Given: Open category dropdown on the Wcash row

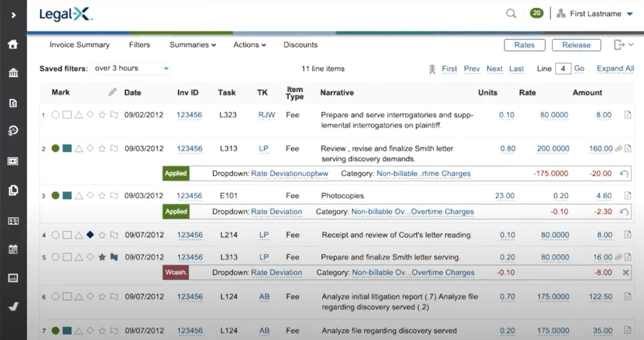Looking at the screenshot, I should click(413, 272).
